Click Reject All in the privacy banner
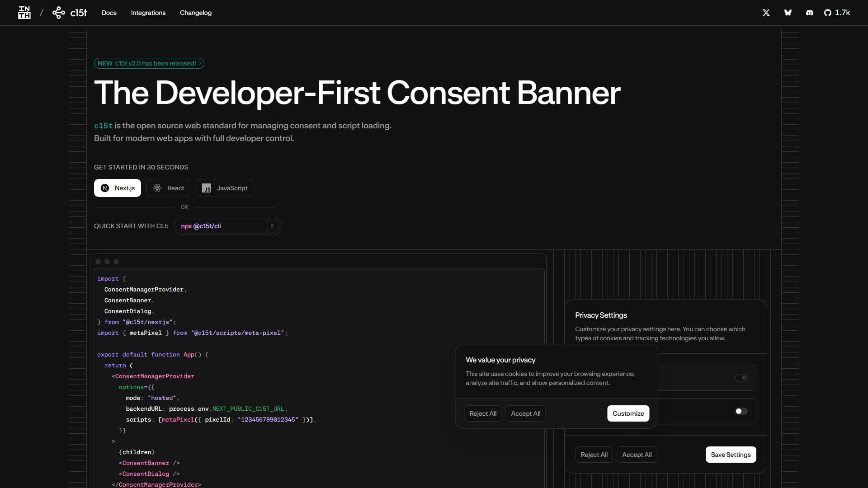 coord(483,413)
